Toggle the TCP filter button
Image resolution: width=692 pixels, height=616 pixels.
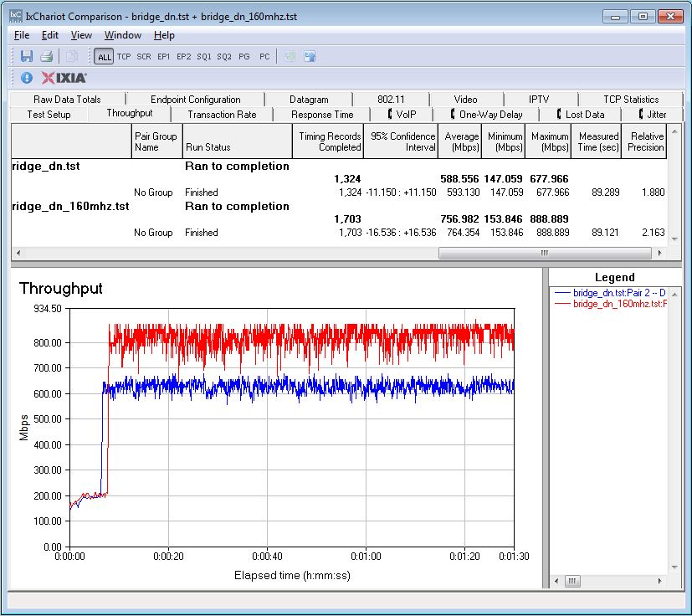[x=124, y=57]
